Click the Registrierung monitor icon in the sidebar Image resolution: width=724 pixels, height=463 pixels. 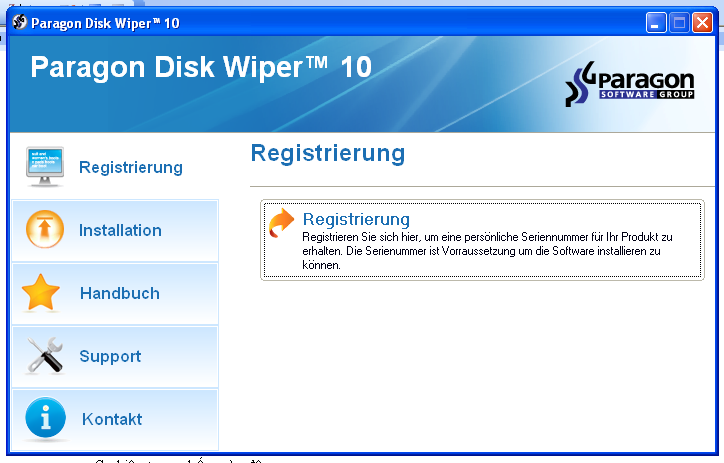[45, 167]
